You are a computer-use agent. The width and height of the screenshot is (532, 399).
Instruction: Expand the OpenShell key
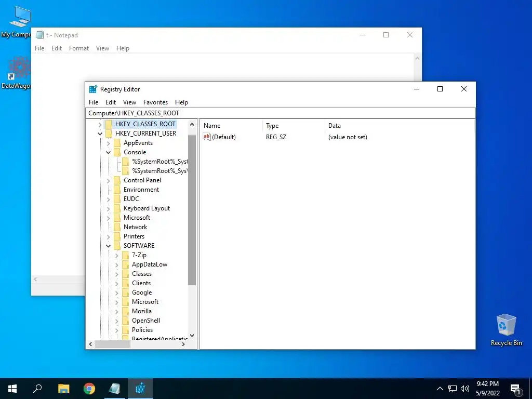(x=117, y=321)
